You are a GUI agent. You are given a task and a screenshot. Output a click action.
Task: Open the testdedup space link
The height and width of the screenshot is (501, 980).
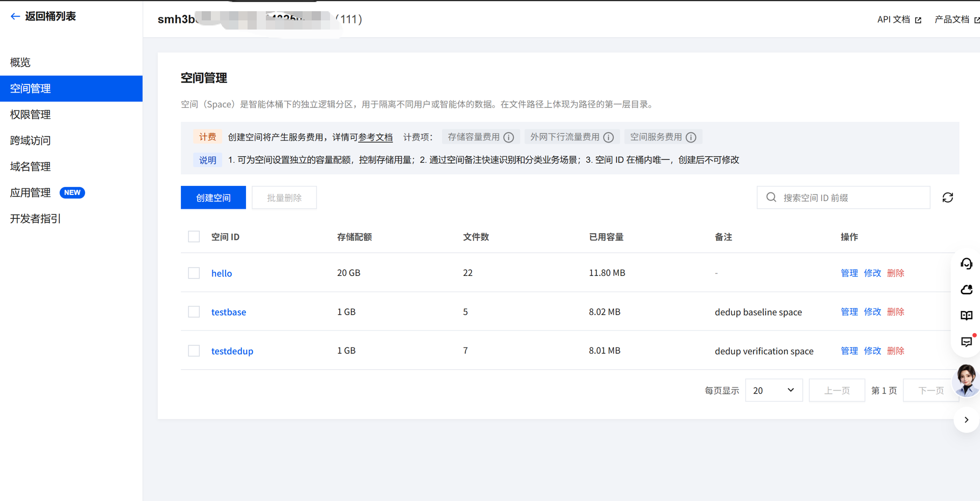coord(232,351)
